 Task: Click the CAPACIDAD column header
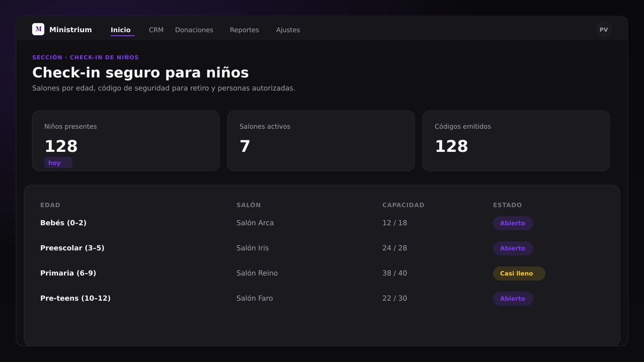pos(404,205)
